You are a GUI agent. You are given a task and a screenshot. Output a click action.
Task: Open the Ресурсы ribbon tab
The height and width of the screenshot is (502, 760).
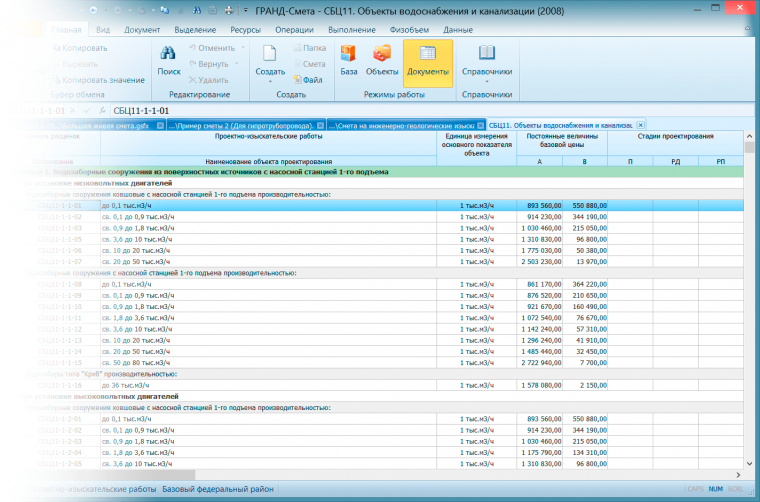[245, 30]
